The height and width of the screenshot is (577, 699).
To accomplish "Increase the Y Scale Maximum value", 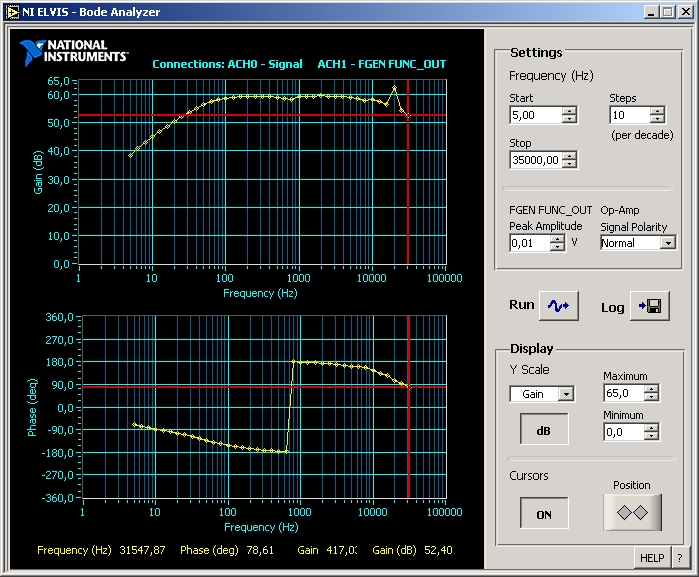I will (x=651, y=389).
